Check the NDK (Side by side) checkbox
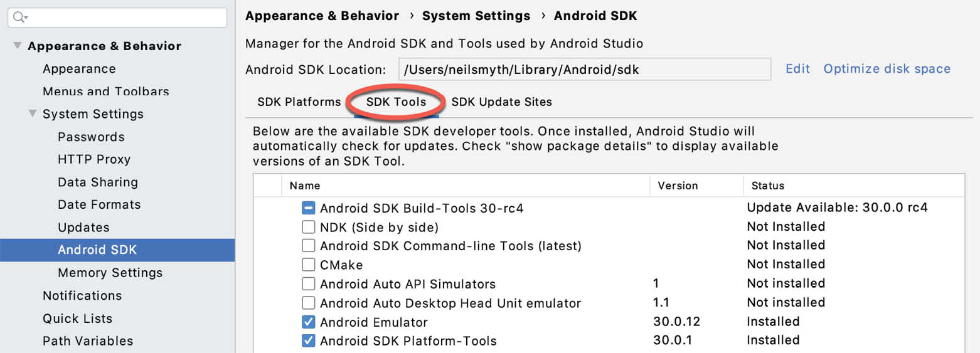This screenshot has height=353, width=980. point(308,227)
